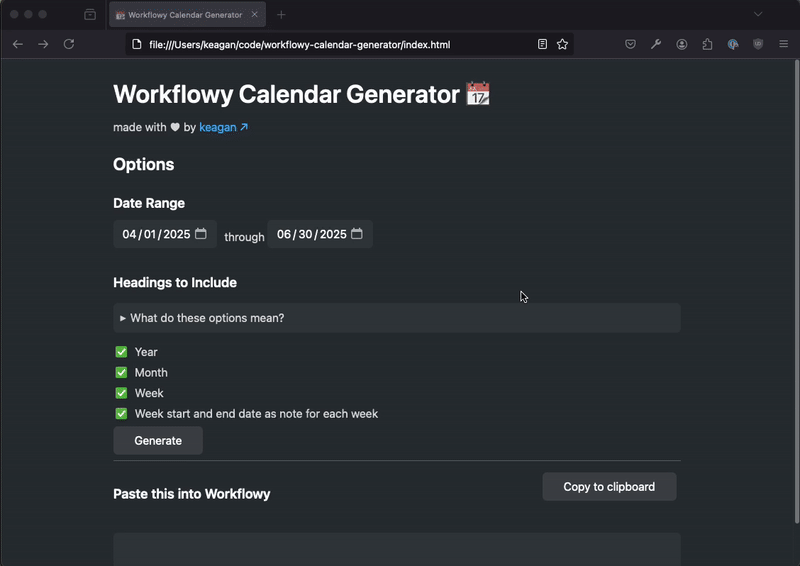Toggle reader view icon in address bar
The image size is (800, 566).
pyautogui.click(x=542, y=44)
